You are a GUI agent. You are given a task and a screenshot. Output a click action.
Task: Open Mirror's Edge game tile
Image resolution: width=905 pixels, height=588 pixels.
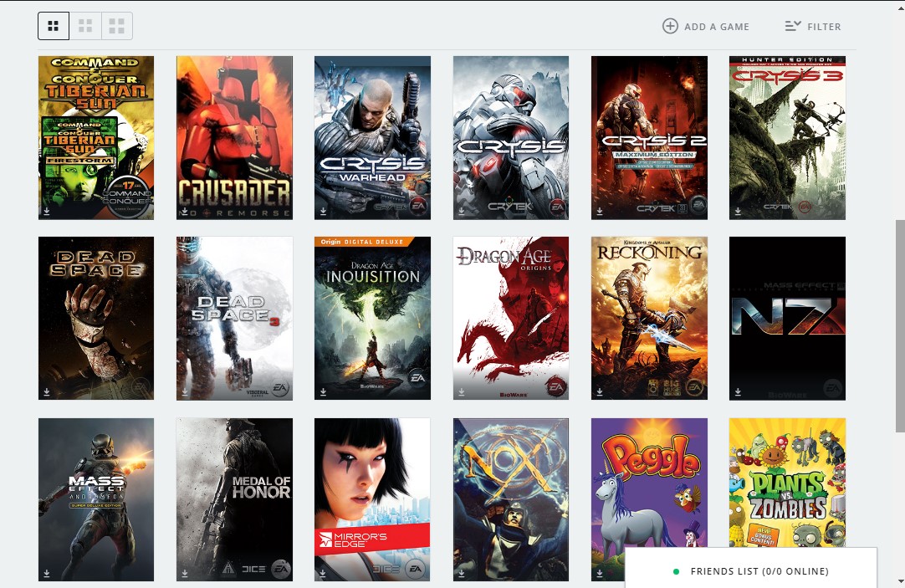372,499
